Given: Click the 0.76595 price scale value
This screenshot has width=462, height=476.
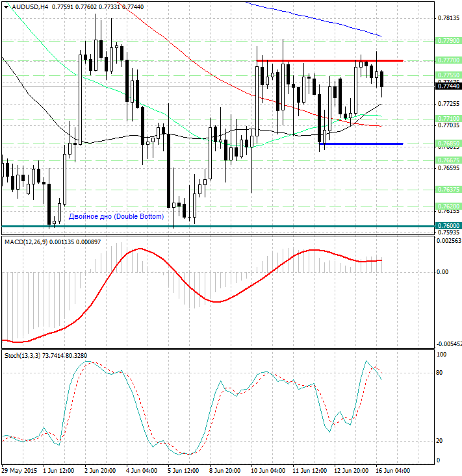Looking at the screenshot, I should click(x=448, y=168).
